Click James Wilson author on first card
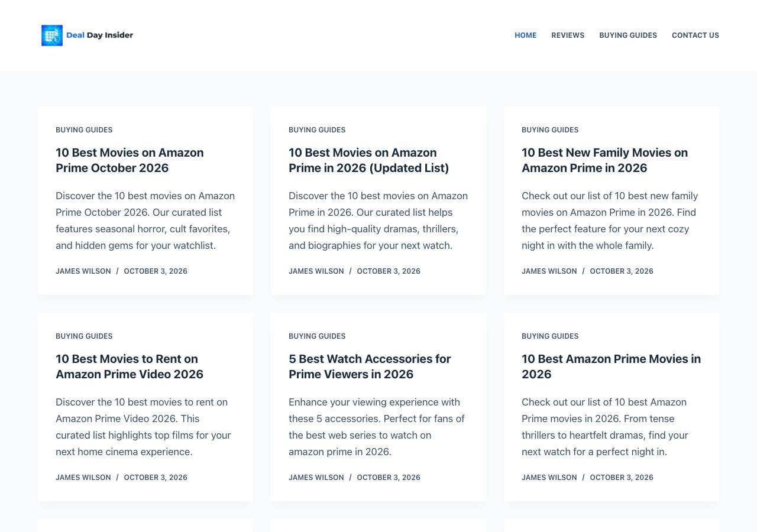Screen dimensions: 757x532 point(83,271)
